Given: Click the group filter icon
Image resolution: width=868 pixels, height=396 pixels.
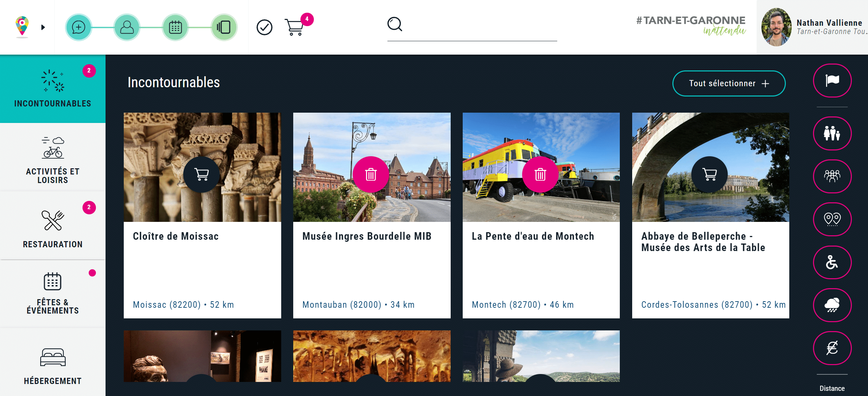Looking at the screenshot, I should click(832, 176).
